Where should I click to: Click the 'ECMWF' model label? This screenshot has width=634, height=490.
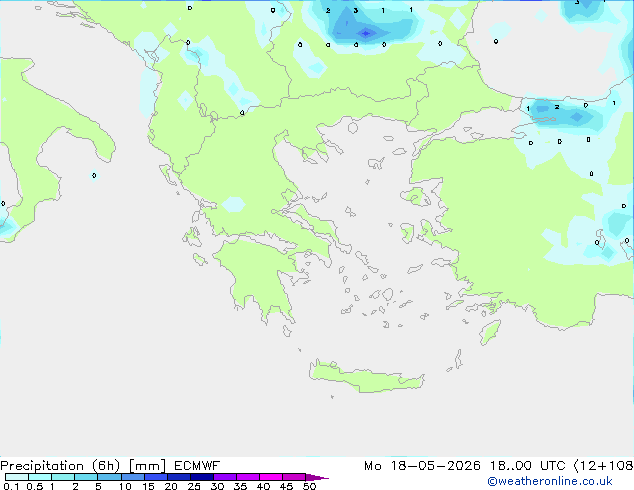(197, 466)
